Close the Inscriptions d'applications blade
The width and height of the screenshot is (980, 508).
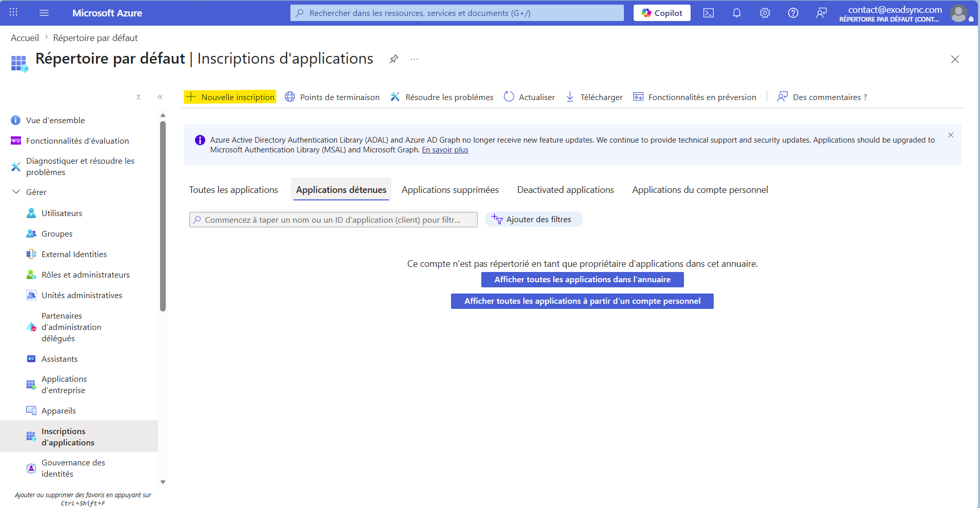coord(955,59)
